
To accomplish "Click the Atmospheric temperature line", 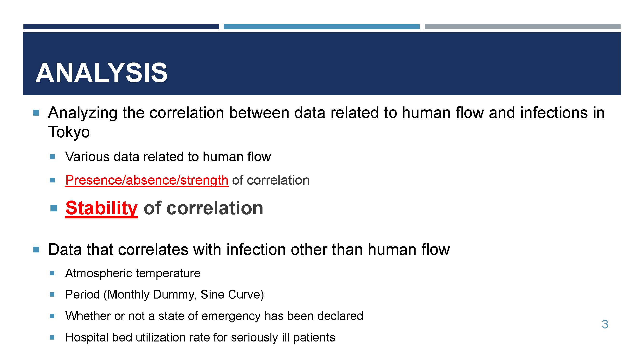I will pyautogui.click(x=133, y=273).
